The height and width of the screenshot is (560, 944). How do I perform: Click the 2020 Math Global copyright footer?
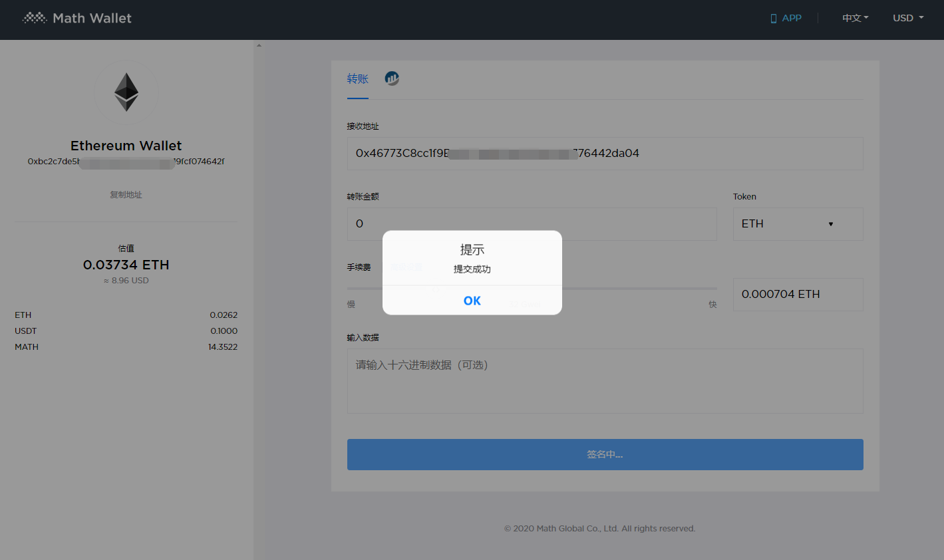pos(599,529)
